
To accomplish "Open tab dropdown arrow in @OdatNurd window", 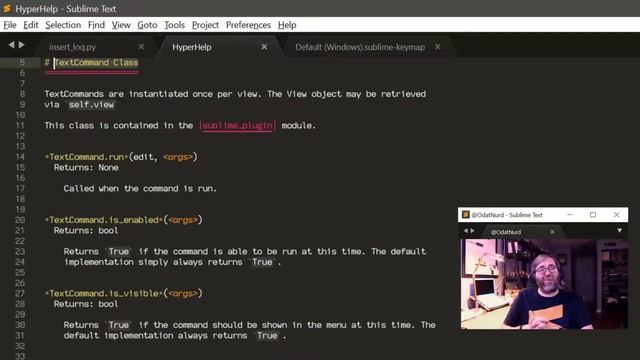I will [620, 231].
